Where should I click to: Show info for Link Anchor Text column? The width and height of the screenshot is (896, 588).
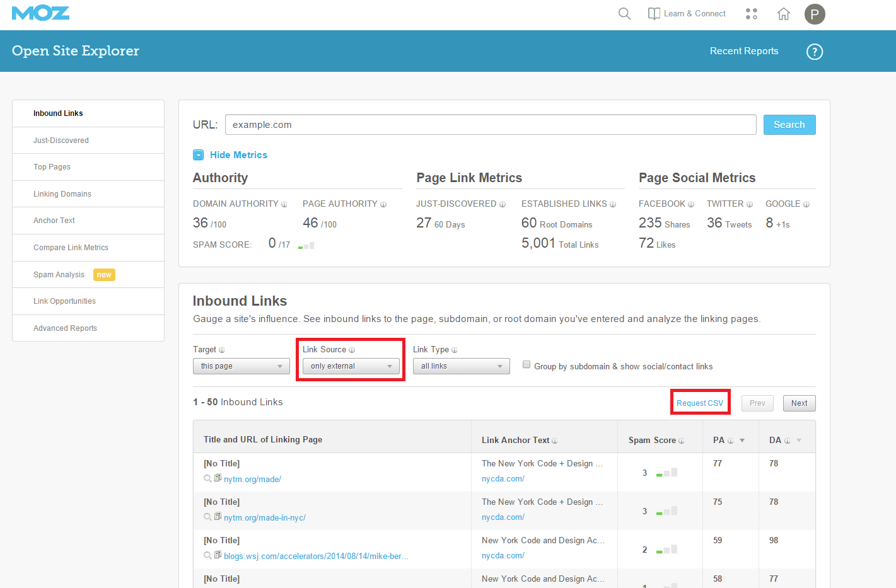tap(555, 441)
